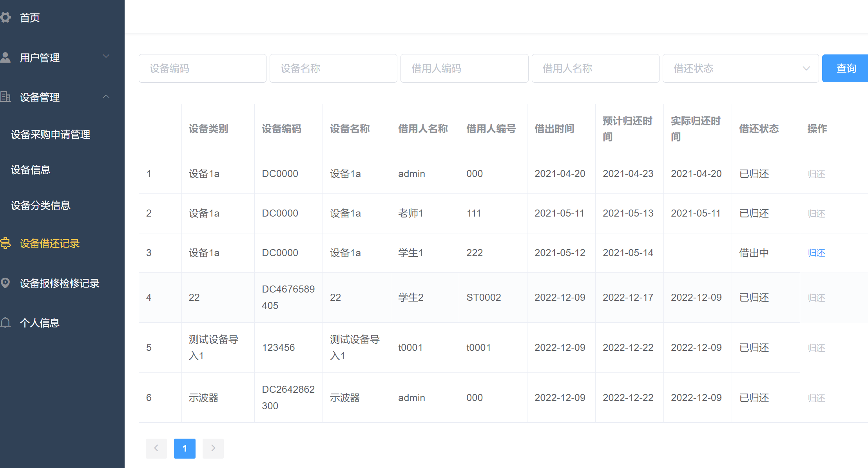Expand the 用户管理 menu section
The width and height of the screenshot is (868, 468).
(106, 57)
